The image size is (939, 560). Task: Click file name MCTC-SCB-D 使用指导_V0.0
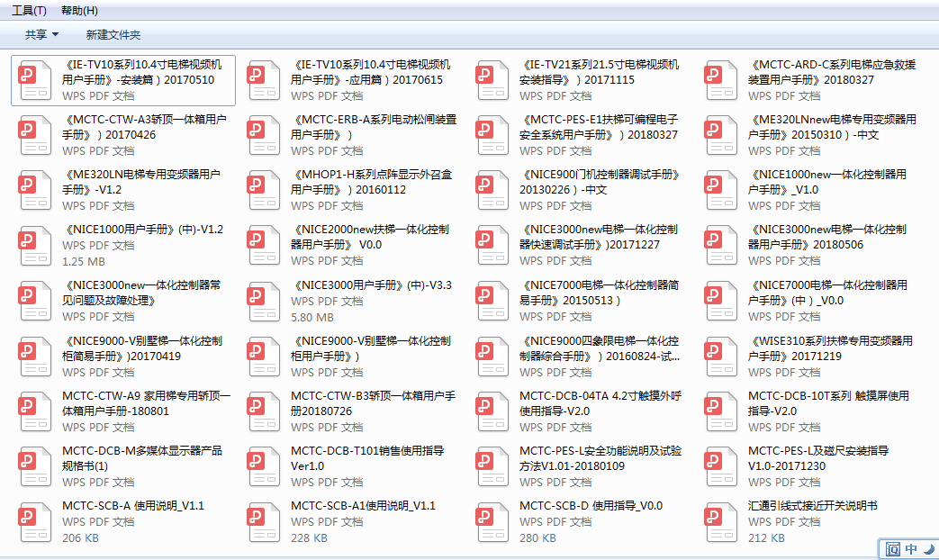[591, 505]
